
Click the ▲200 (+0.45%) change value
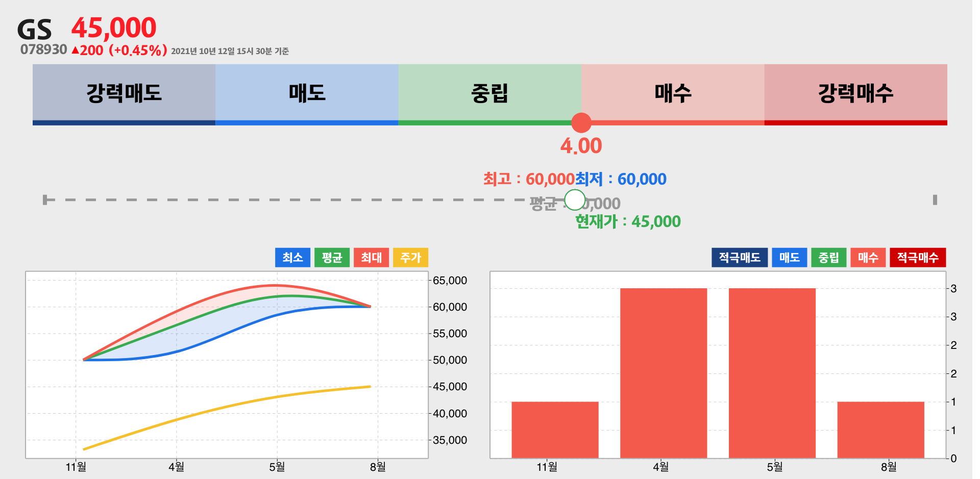point(119,50)
